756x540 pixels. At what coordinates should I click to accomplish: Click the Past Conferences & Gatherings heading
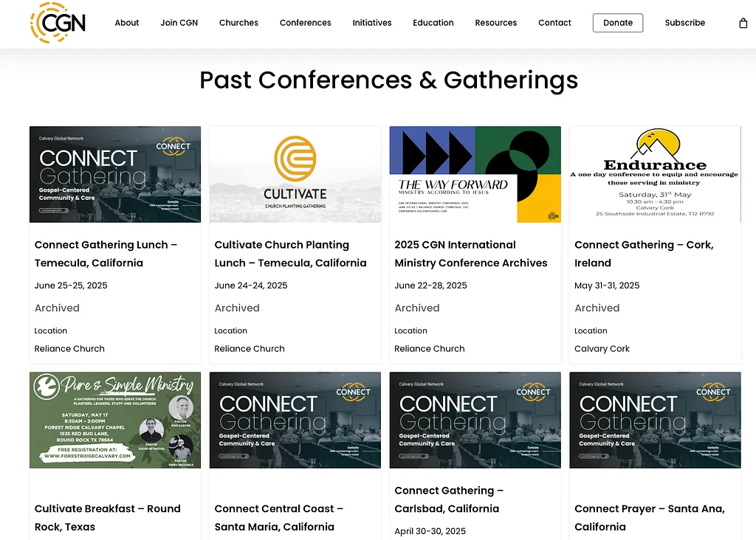[388, 80]
